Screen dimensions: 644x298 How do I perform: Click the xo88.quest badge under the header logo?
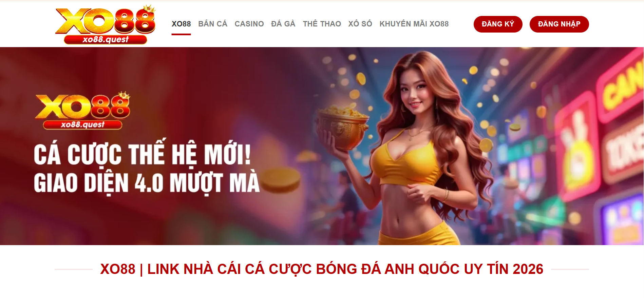click(x=106, y=40)
